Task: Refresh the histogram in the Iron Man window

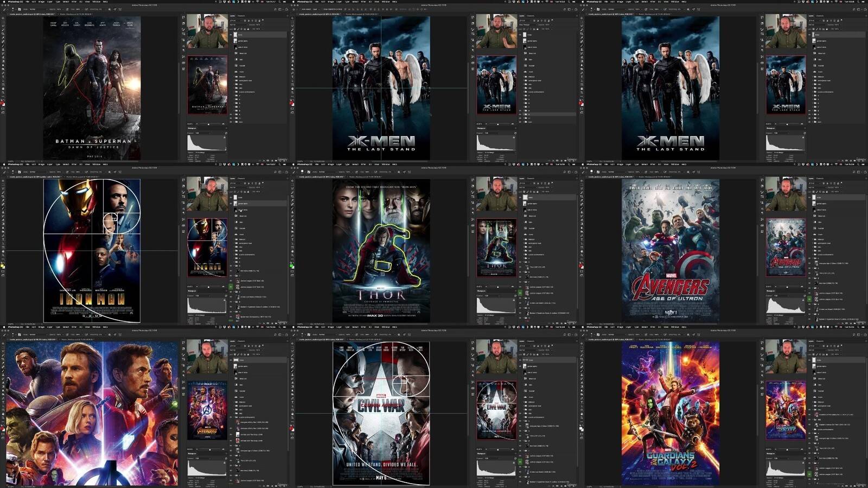Action: pyautogui.click(x=226, y=296)
